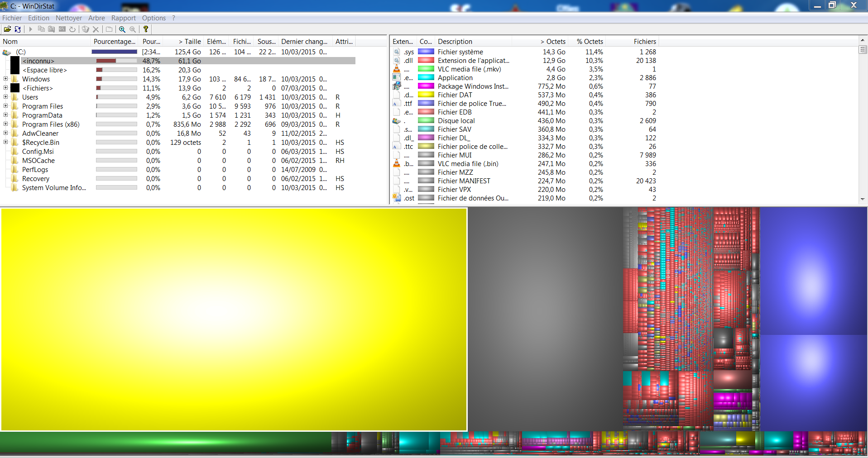Expand the Program Files folder node
868x458 pixels.
click(x=5, y=106)
